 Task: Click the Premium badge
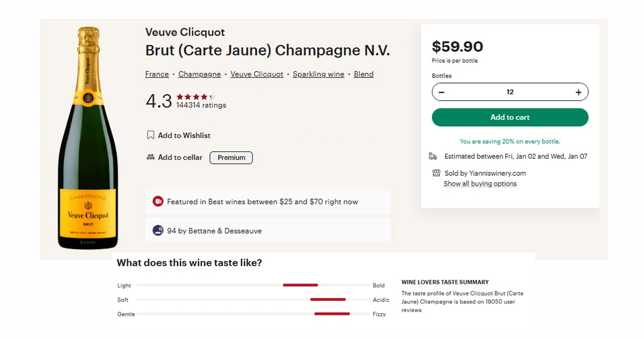point(231,158)
